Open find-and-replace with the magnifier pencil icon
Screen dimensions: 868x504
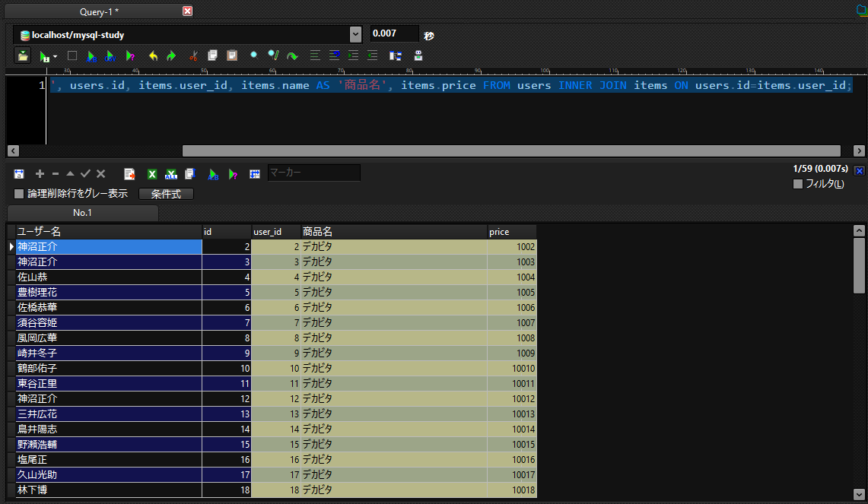[x=273, y=55]
